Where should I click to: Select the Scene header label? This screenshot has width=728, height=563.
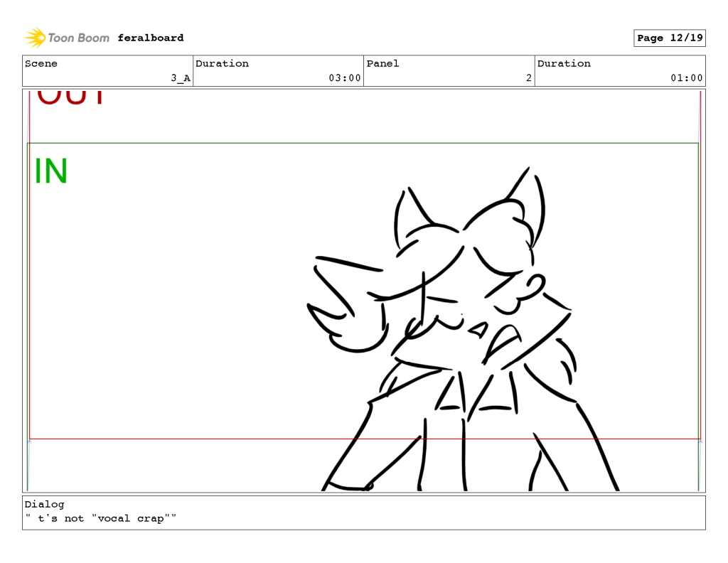click(x=41, y=64)
